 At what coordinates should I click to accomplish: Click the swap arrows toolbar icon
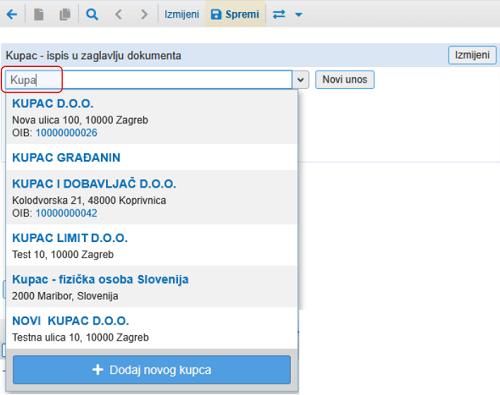tap(279, 14)
